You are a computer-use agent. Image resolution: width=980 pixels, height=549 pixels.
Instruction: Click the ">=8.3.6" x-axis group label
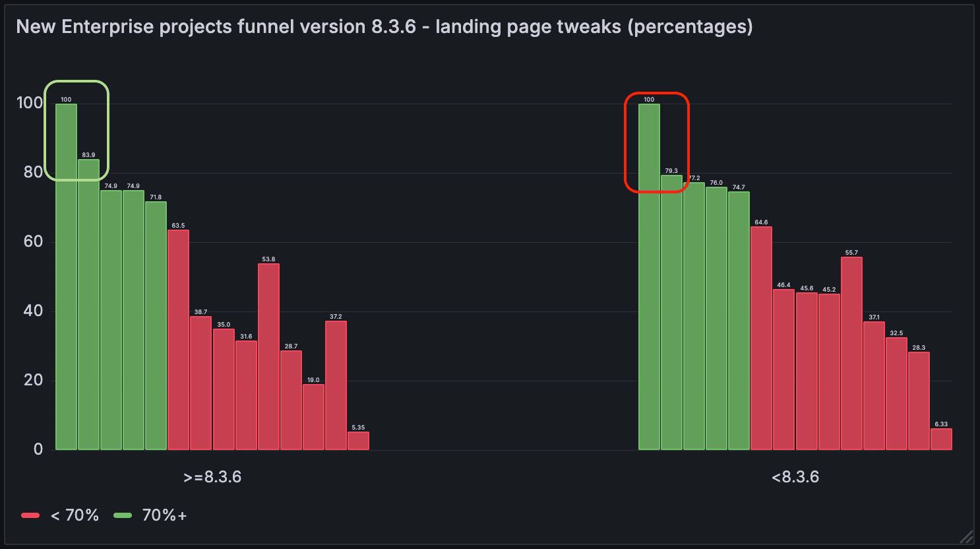click(x=212, y=477)
